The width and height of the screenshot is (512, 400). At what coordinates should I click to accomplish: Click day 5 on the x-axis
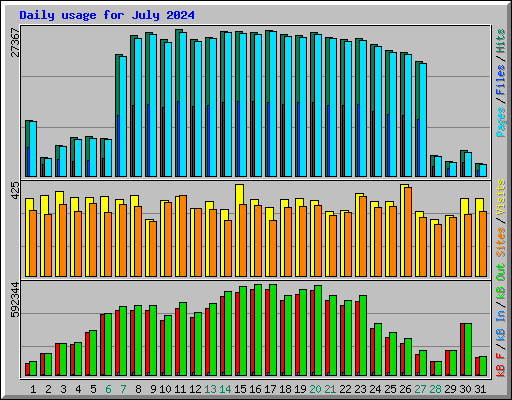click(x=93, y=389)
